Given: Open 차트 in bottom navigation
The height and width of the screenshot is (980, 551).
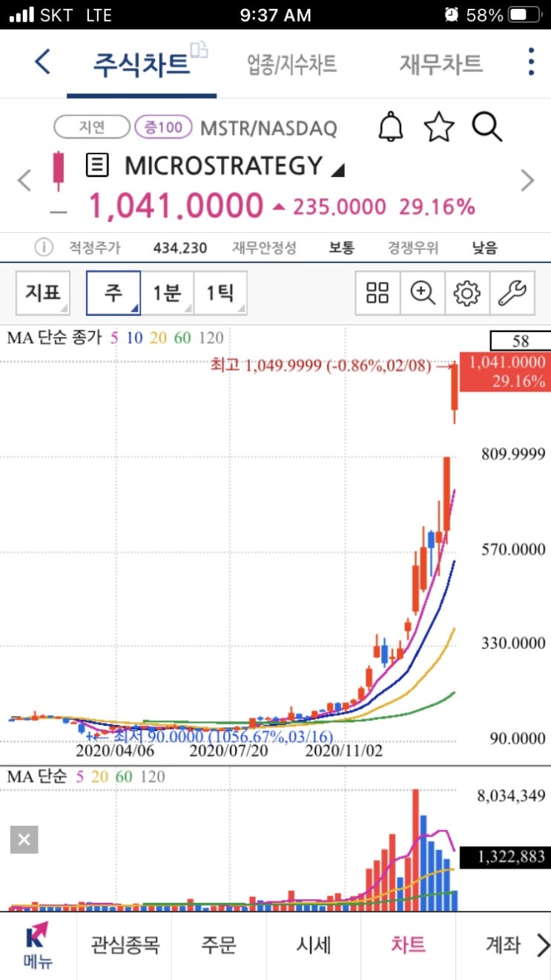Looking at the screenshot, I should click(409, 946).
